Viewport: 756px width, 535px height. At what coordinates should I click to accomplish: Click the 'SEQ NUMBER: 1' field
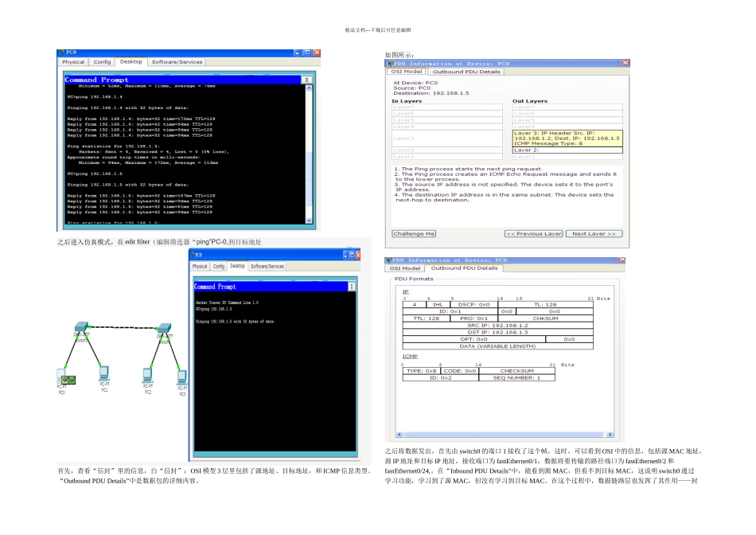point(516,377)
